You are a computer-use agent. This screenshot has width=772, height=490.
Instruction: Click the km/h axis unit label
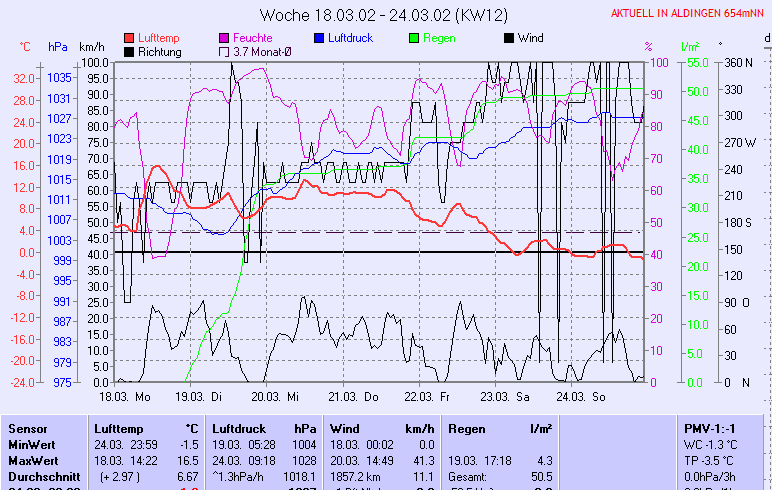[91, 47]
